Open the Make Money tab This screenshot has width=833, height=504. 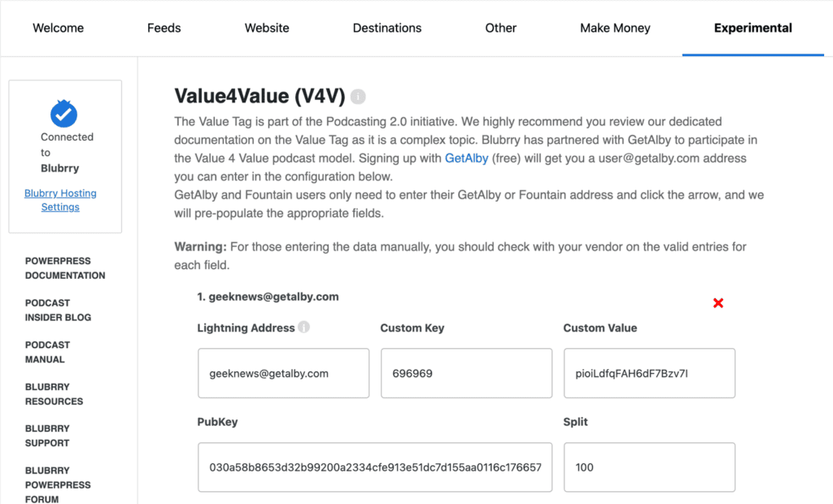[x=615, y=28]
